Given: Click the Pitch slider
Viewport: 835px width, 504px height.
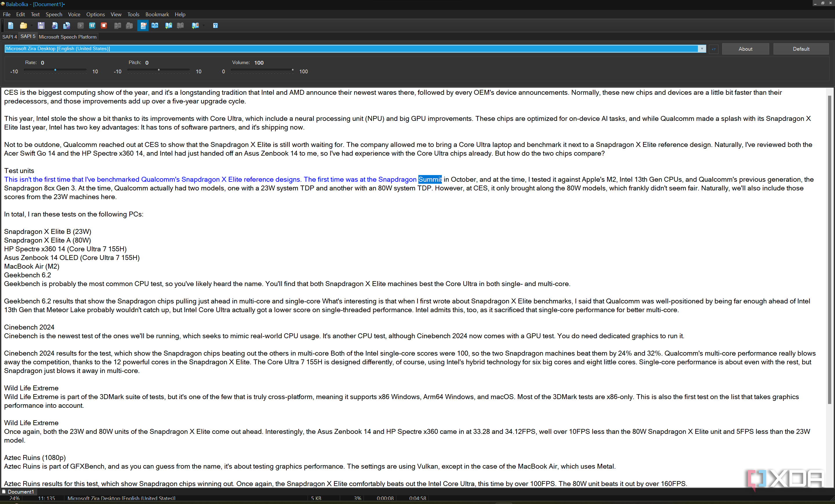Looking at the screenshot, I should (159, 70).
